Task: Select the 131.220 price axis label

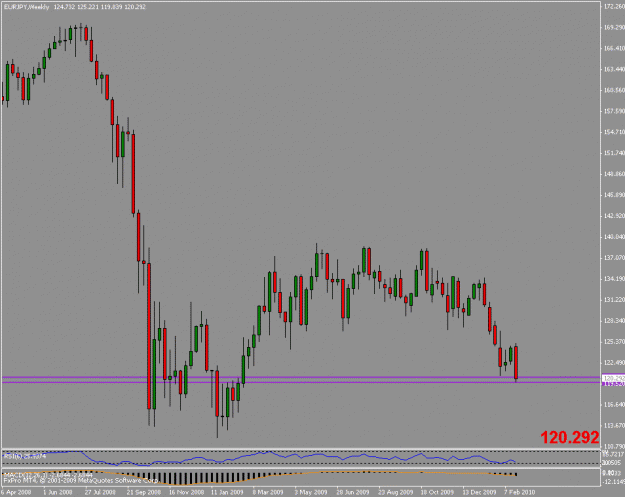Action: click(614, 299)
